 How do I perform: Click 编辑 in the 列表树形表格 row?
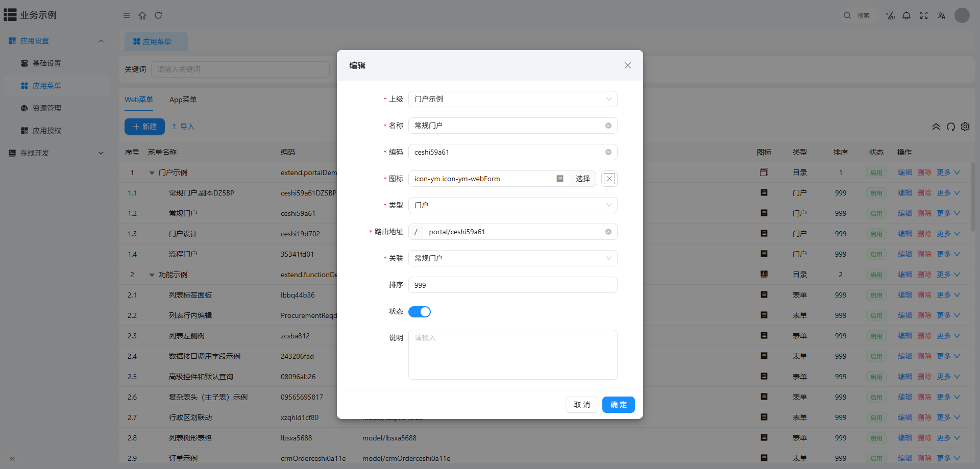(905, 438)
